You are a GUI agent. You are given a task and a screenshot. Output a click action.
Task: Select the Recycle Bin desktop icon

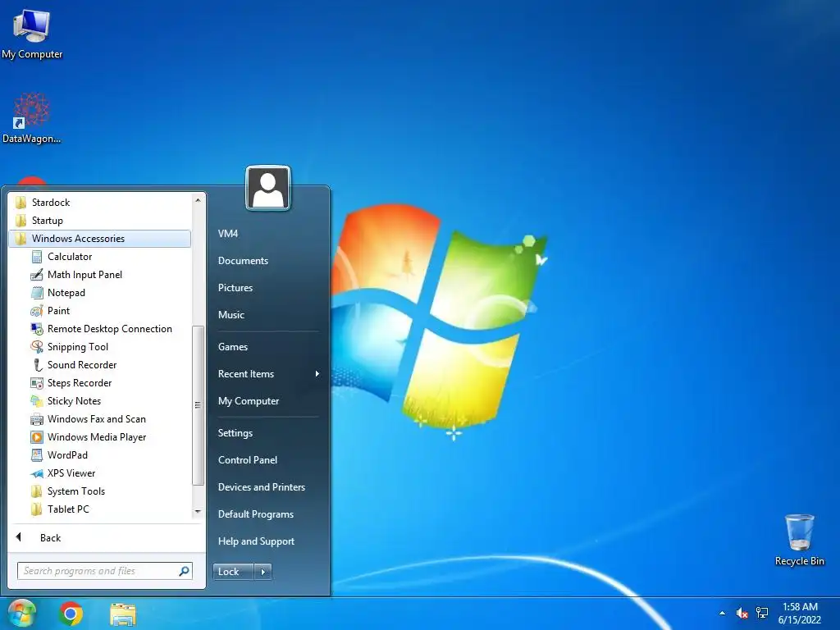tap(799, 540)
